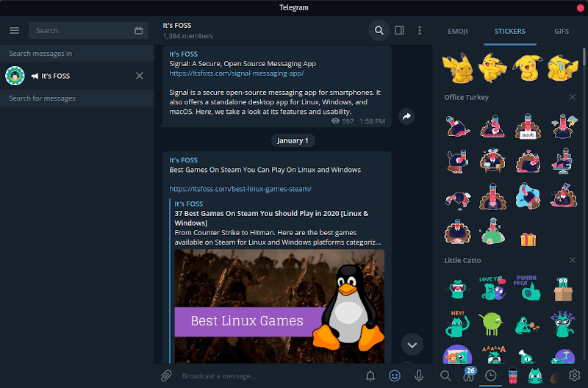Click the paperclip attach file icon
The width and height of the screenshot is (588, 388).
click(166, 376)
